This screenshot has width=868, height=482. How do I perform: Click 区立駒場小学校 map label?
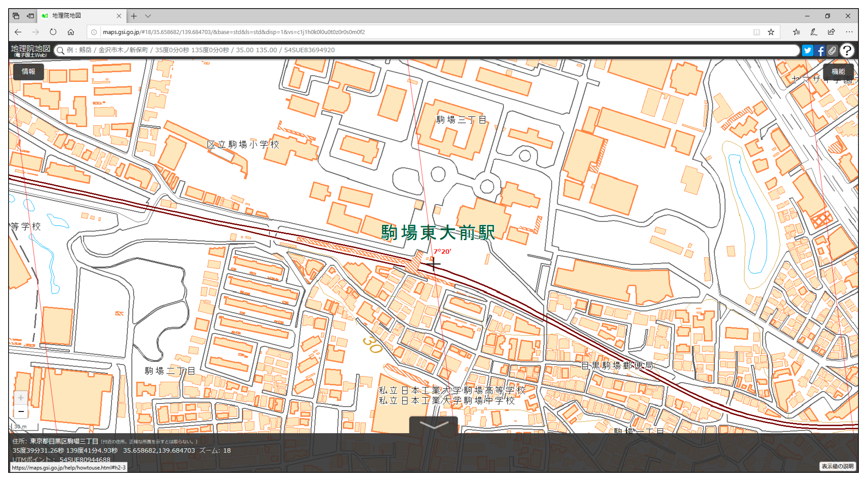click(x=243, y=144)
